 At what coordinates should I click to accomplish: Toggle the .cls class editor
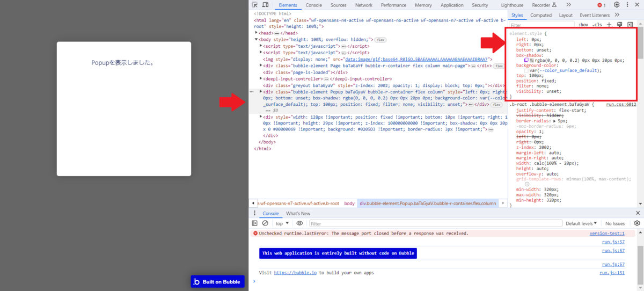(597, 25)
